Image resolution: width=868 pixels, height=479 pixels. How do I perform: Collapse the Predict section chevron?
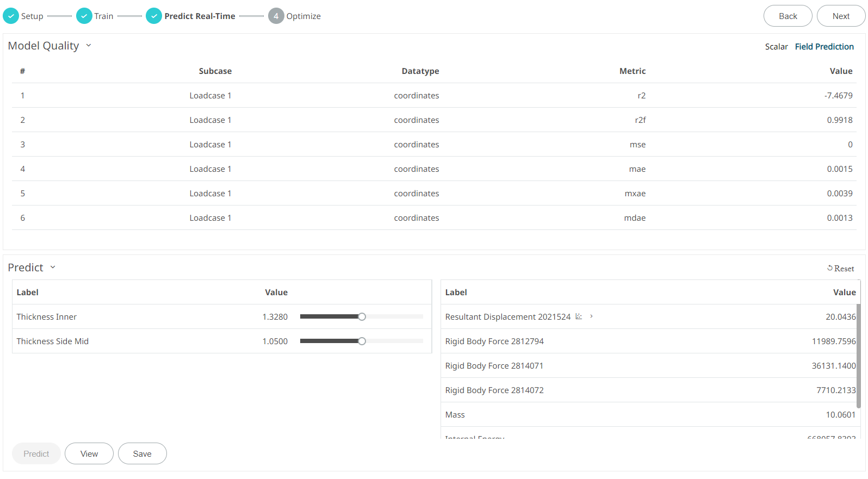coord(53,267)
